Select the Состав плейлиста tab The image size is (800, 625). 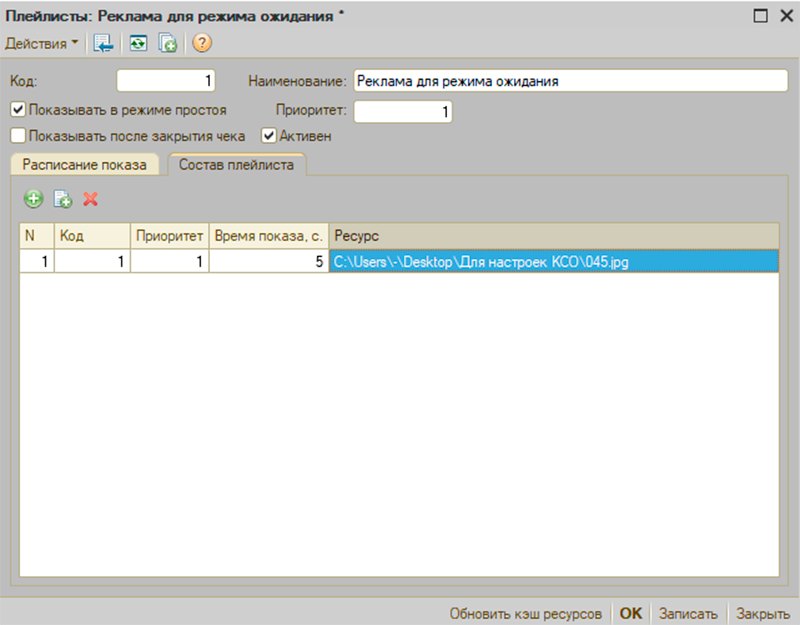coord(237,164)
